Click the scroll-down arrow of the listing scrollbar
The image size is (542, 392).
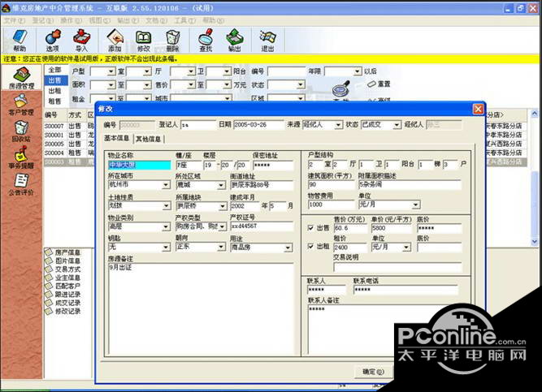tap(535, 241)
